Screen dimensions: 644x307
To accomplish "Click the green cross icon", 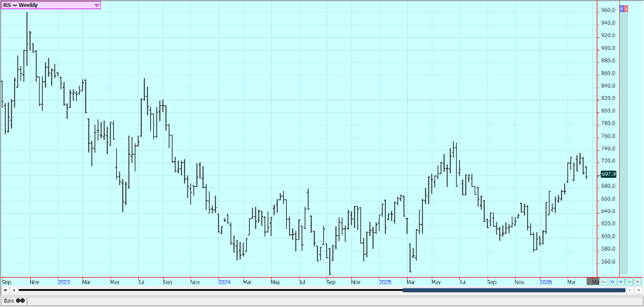I will 629,281.
